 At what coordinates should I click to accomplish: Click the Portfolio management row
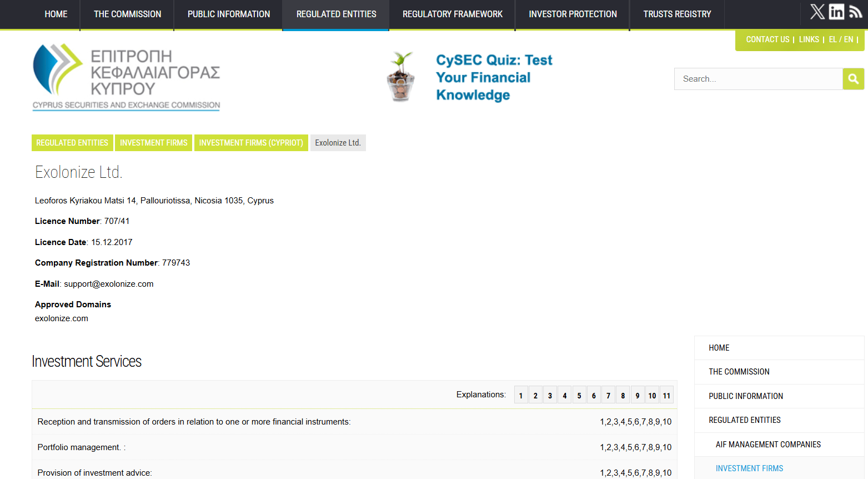point(354,447)
